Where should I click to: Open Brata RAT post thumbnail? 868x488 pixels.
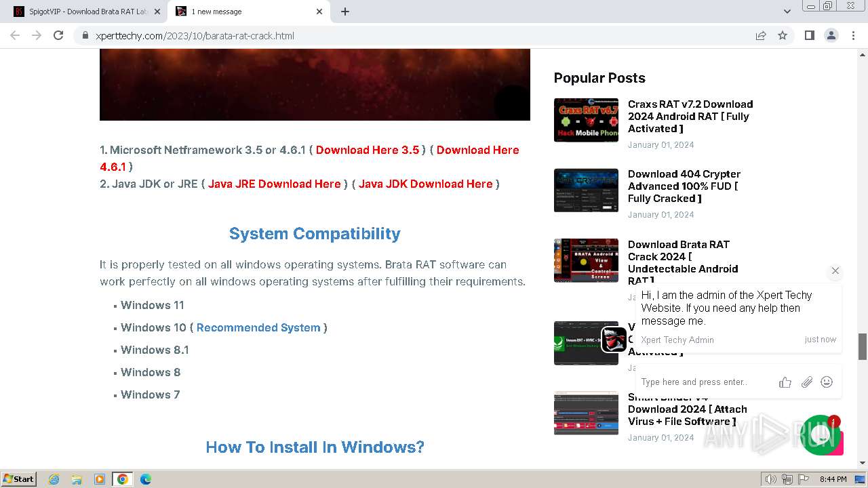click(x=586, y=260)
